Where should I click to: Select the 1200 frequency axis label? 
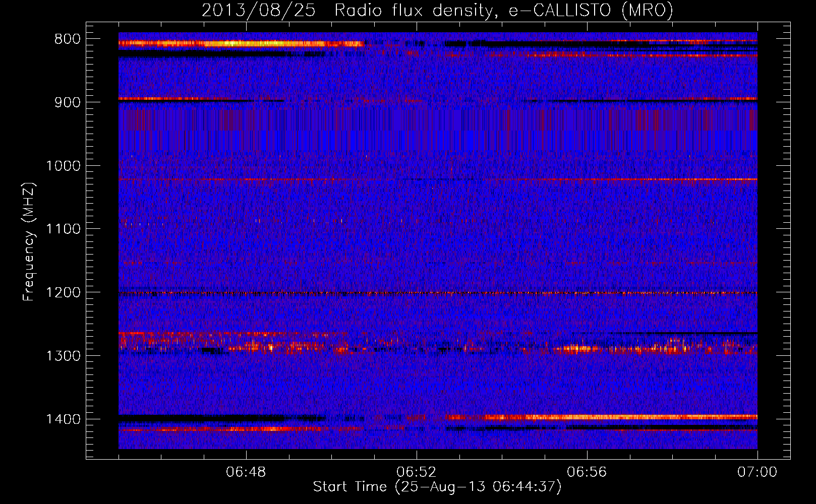point(63,293)
